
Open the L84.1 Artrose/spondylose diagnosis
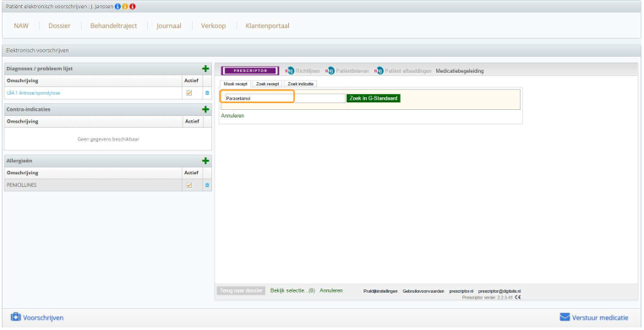click(x=33, y=93)
